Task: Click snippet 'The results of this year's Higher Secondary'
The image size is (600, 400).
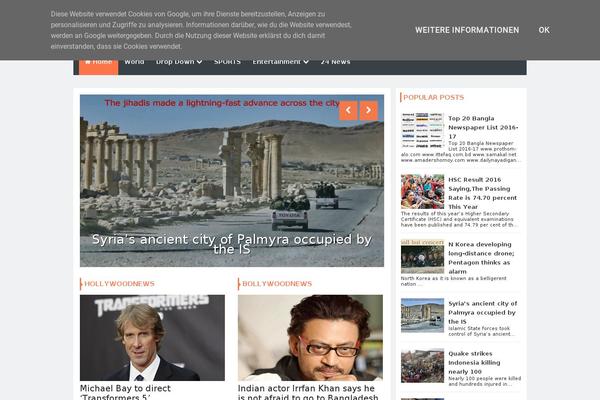Action: pos(459,219)
